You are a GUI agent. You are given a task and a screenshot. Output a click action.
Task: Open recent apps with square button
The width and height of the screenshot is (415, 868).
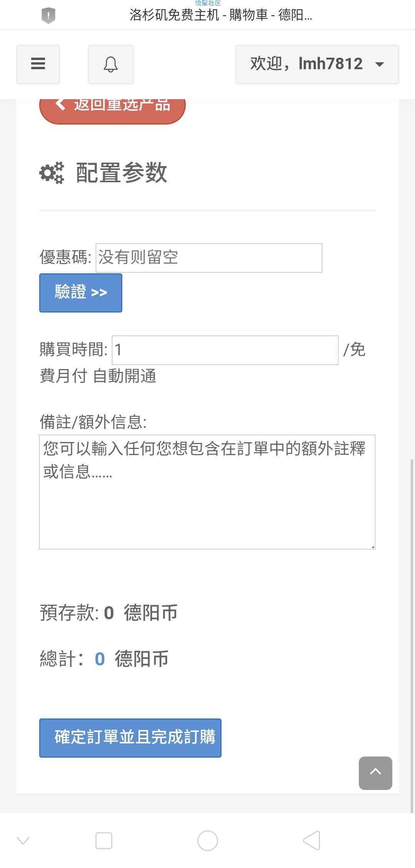tap(104, 840)
